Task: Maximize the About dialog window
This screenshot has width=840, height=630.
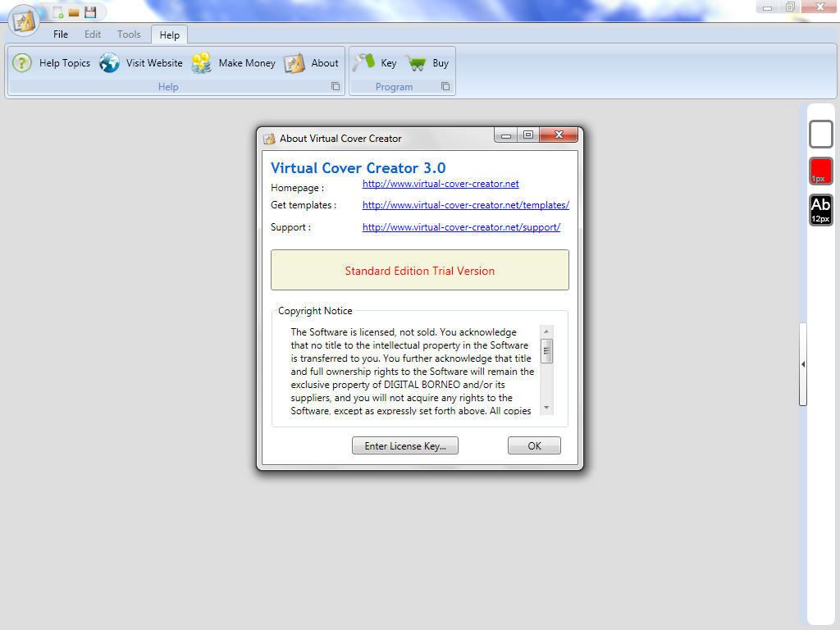Action: [528, 135]
